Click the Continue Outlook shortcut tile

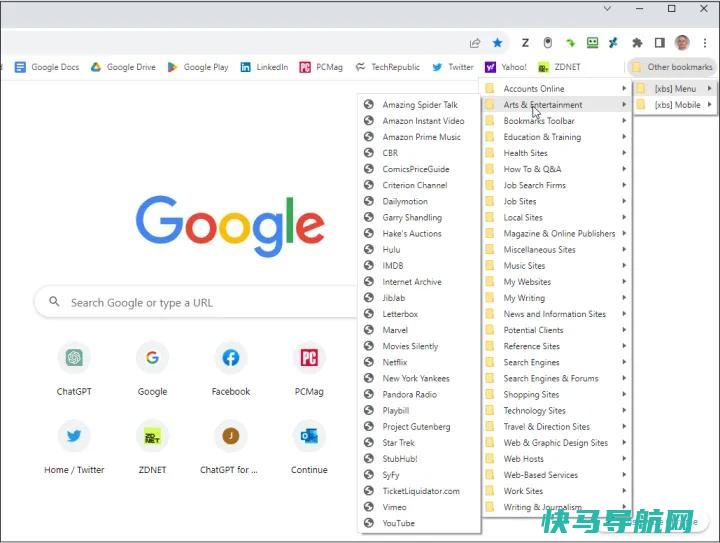tap(309, 447)
